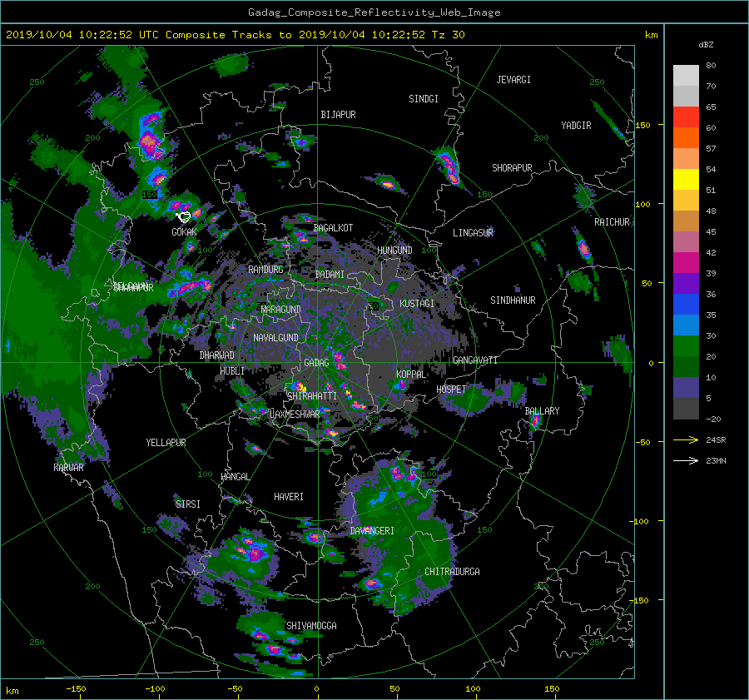Click the NARAGUND city label
The height and width of the screenshot is (700, 749).
[x=281, y=310]
